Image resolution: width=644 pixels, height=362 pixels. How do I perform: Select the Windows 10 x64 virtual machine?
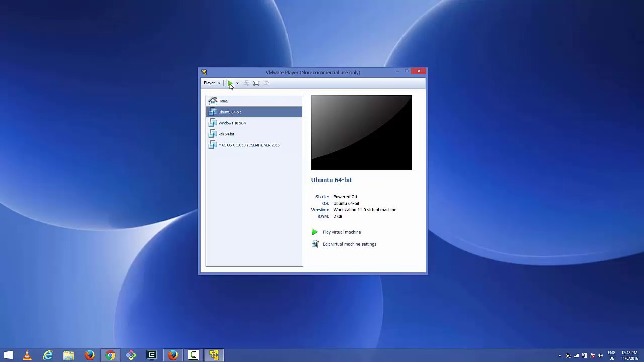coord(254,123)
